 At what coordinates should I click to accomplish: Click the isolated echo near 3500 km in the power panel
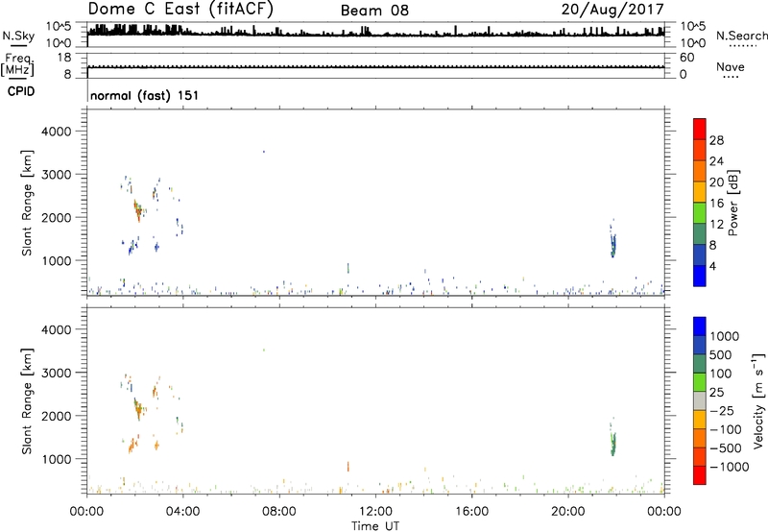263,152
